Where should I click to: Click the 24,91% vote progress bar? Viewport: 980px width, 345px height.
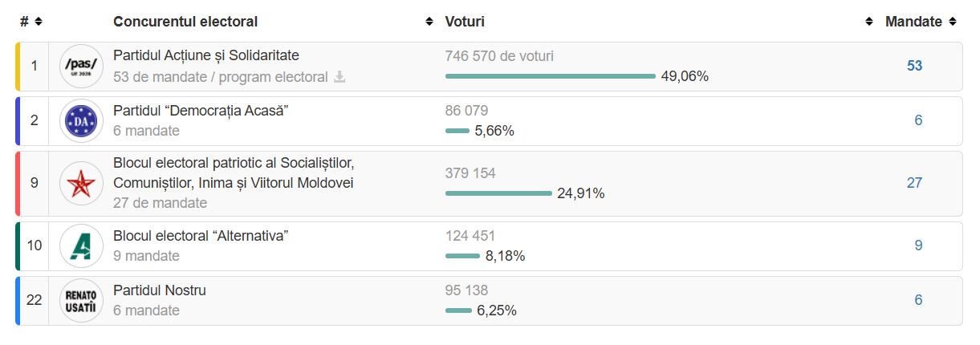click(498, 193)
